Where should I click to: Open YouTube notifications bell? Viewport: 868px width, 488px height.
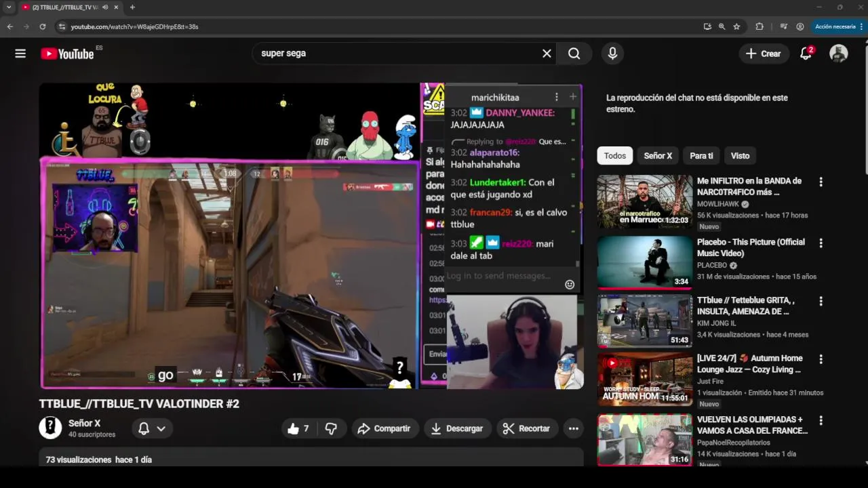[806, 54]
